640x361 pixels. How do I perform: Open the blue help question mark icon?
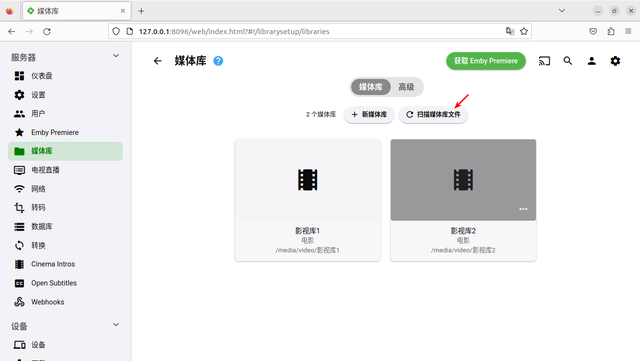point(218,61)
